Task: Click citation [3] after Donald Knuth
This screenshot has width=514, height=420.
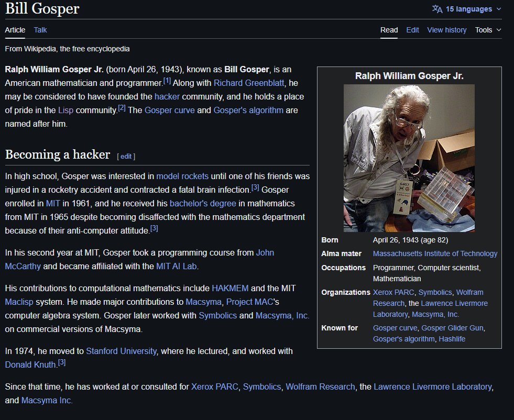Action: pyautogui.click(x=62, y=362)
